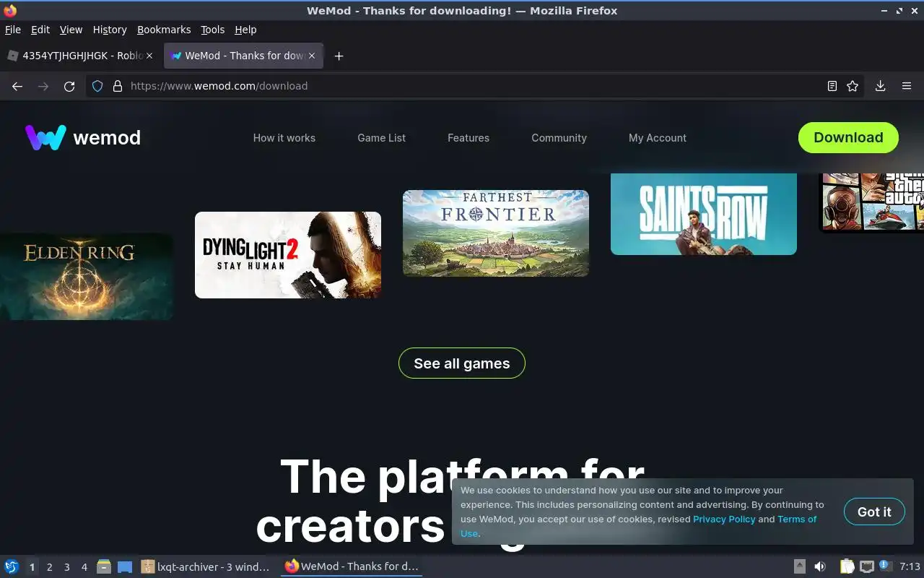Close the Roblox tab
The width and height of the screenshot is (924, 578).
(x=150, y=56)
